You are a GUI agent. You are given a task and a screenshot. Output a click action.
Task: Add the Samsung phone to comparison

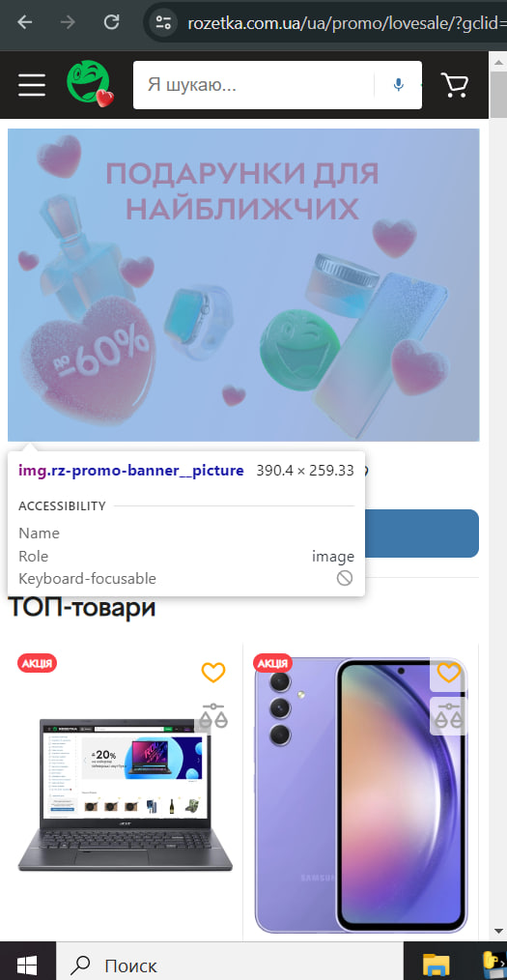[x=448, y=715]
